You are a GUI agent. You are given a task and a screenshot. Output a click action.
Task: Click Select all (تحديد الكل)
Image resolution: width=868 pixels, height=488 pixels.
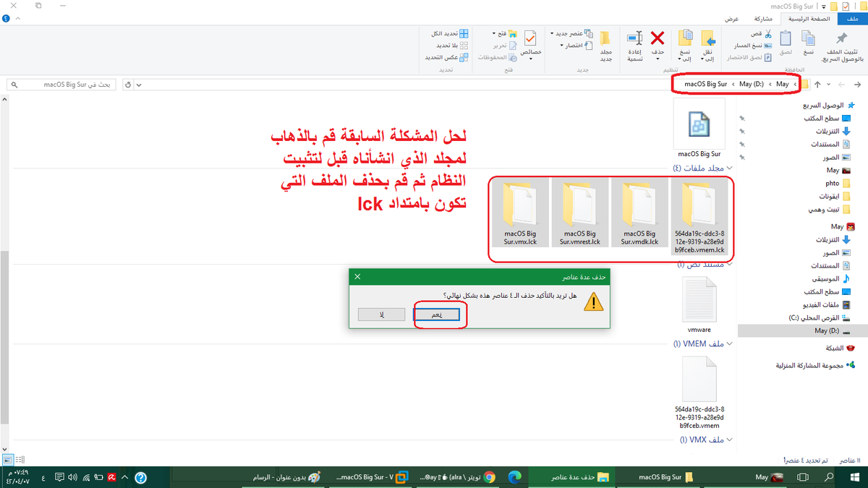pyautogui.click(x=450, y=34)
